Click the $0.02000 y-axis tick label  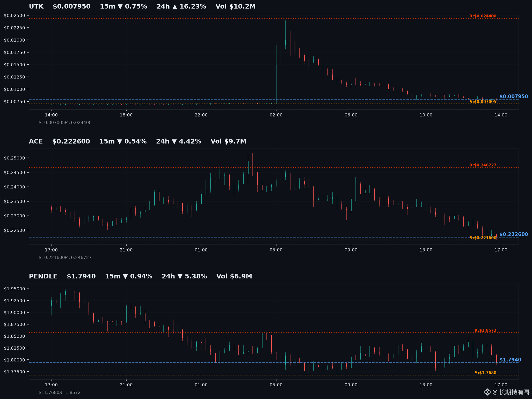[14, 40]
